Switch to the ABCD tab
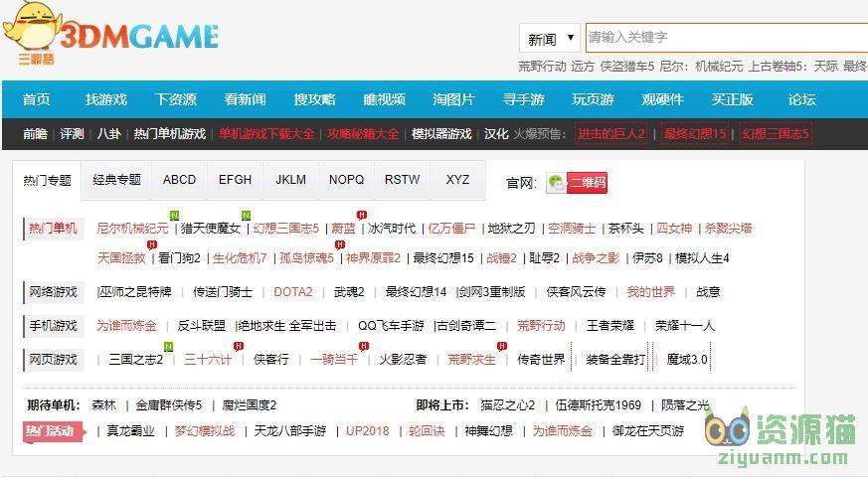 pos(179,180)
